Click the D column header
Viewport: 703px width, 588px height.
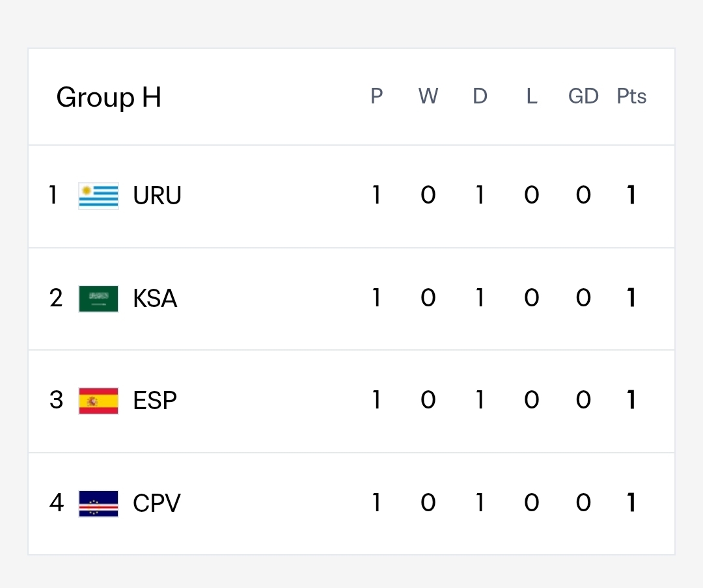[x=480, y=96]
